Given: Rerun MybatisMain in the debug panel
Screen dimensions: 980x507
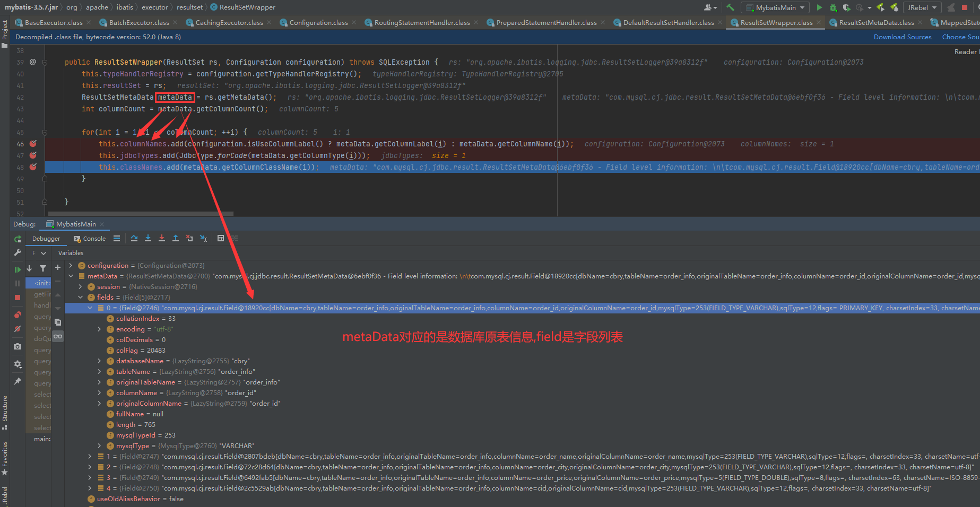Looking at the screenshot, I should [18, 239].
